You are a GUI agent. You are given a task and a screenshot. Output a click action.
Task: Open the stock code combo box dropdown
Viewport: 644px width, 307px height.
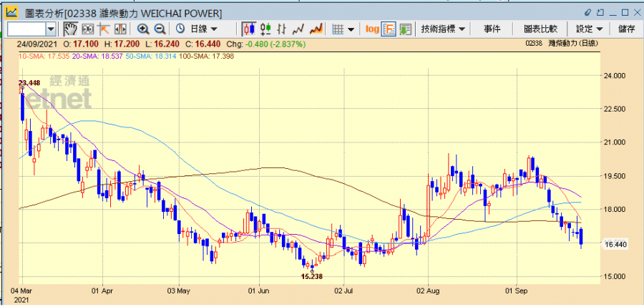(51, 29)
